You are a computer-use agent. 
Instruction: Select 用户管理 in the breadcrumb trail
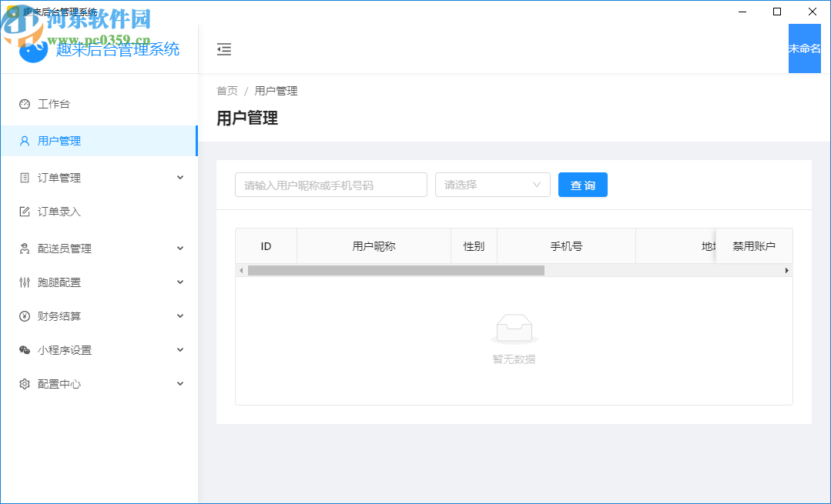pos(276,90)
